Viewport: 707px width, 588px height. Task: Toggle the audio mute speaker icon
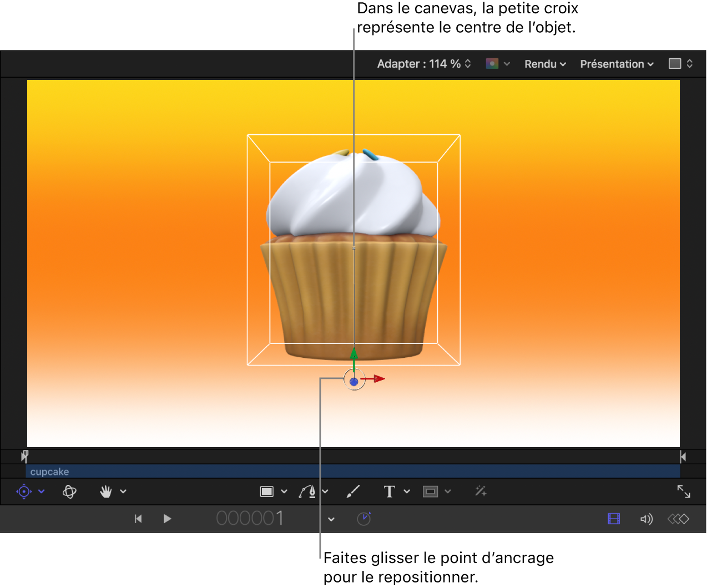tap(646, 519)
